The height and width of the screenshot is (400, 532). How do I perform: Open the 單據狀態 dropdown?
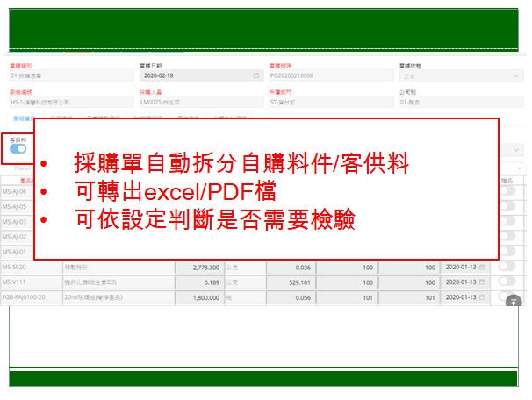(x=461, y=76)
